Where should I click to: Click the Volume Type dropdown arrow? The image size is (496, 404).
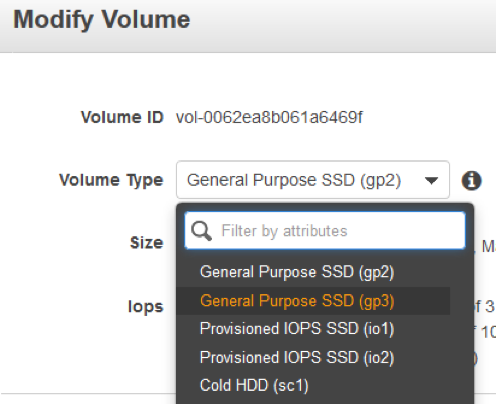click(x=431, y=181)
